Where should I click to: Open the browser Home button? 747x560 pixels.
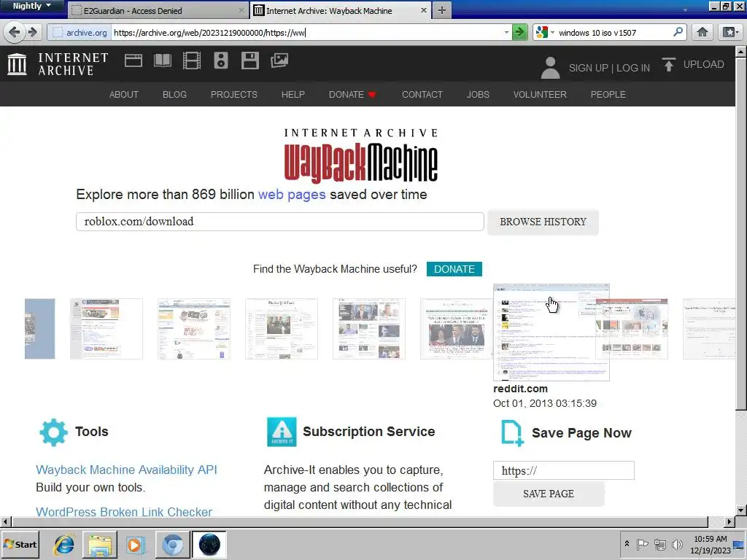coord(703,32)
